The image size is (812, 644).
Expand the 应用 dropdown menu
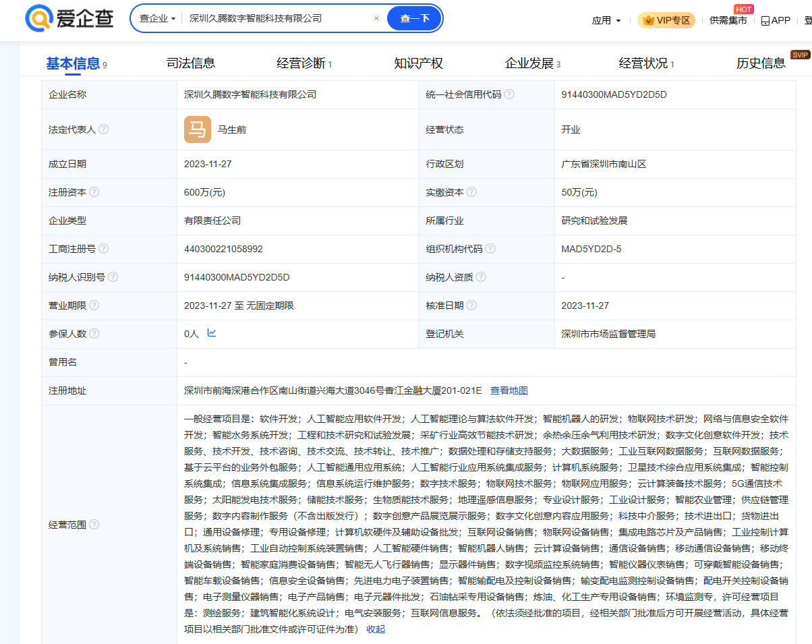click(x=606, y=20)
